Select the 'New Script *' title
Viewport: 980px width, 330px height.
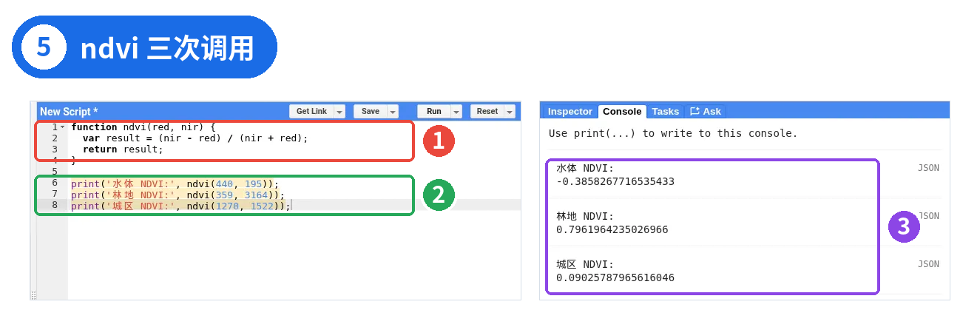69,112
